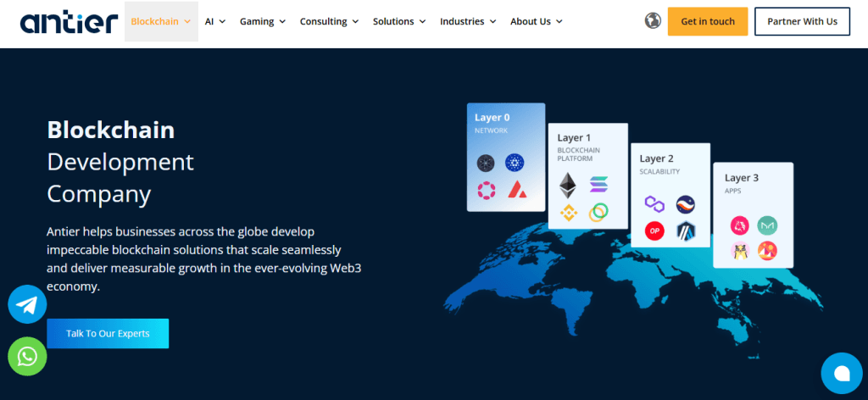Click the Binance logo in Layer 1
The width and height of the screenshot is (868, 400).
567,212
